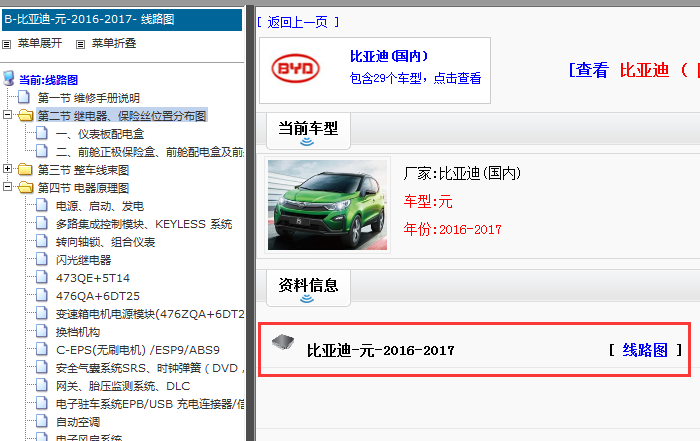This screenshot has width=700, height=441.
Task: Click page icon for 换档机构
Action: [42, 331]
